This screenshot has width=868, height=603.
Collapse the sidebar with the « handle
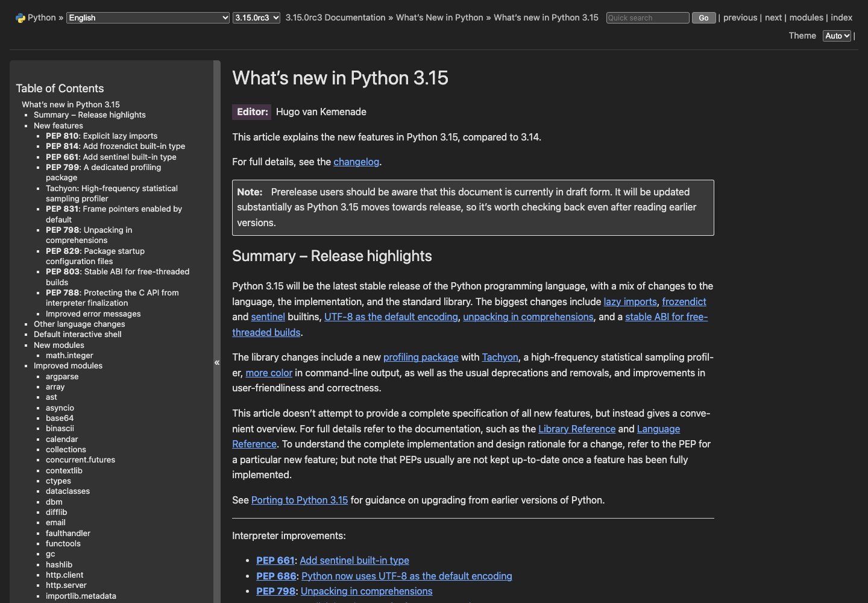pos(217,362)
